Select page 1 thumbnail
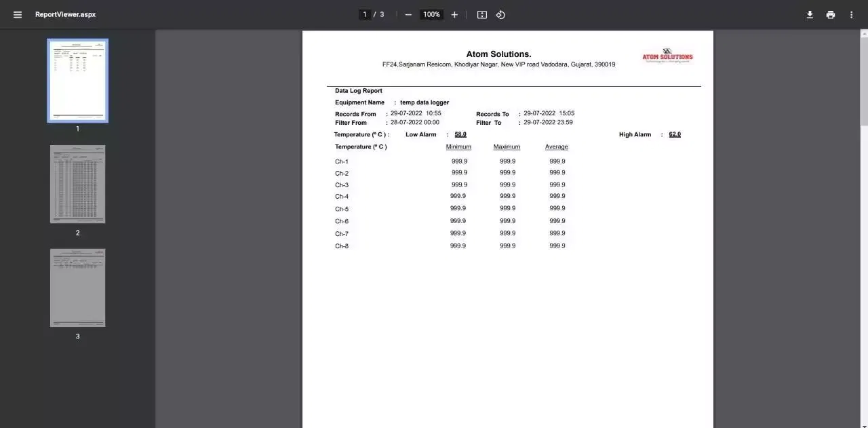 pyautogui.click(x=77, y=81)
